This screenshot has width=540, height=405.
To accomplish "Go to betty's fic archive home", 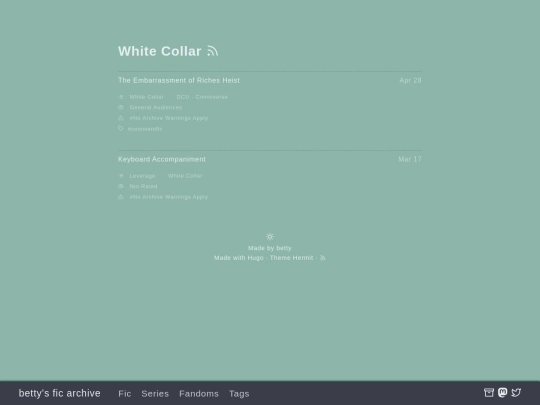I will (x=60, y=393).
